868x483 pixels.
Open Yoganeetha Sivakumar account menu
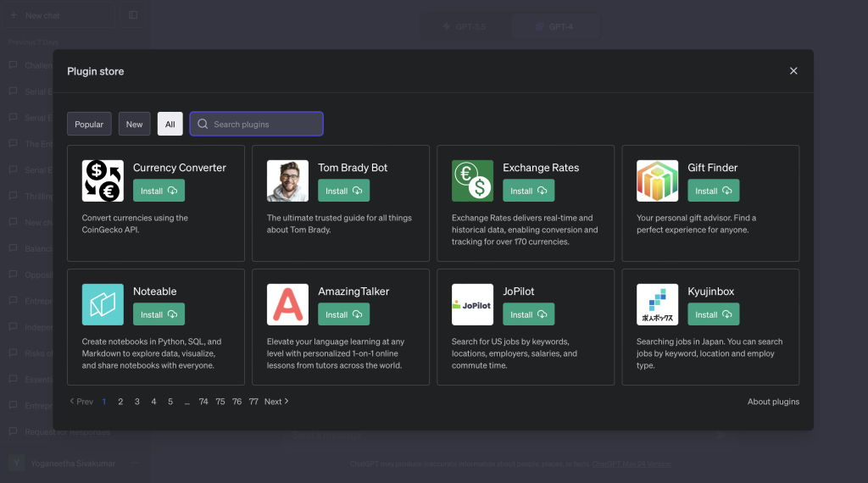[75, 464]
